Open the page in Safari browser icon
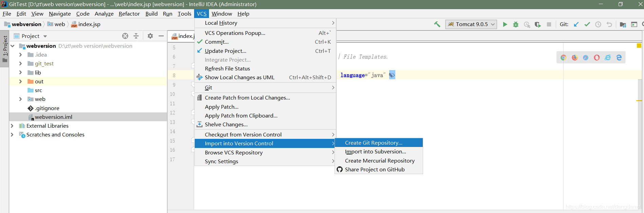The width and height of the screenshot is (644, 213). pos(586,58)
